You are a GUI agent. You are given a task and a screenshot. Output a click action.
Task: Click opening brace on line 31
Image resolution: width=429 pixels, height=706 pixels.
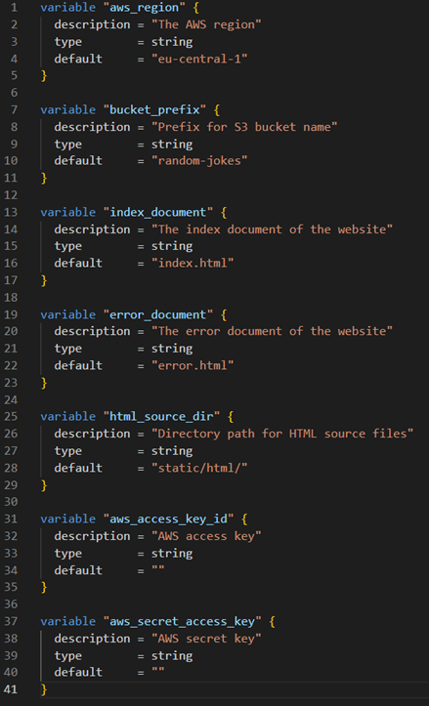244,519
